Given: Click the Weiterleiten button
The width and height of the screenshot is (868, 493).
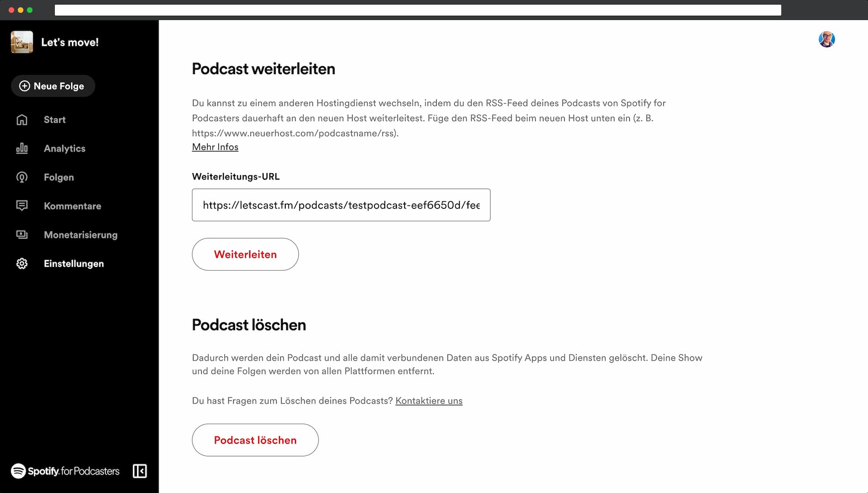Looking at the screenshot, I should pos(245,254).
